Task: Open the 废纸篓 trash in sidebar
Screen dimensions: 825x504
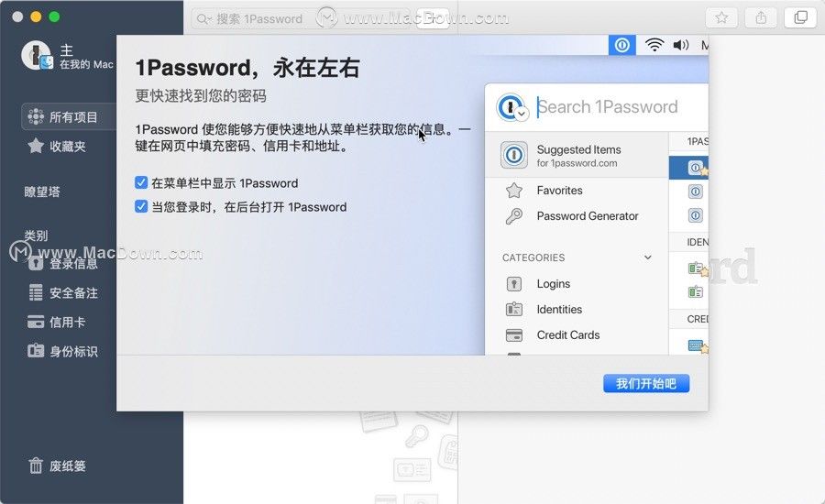Action: click(57, 466)
